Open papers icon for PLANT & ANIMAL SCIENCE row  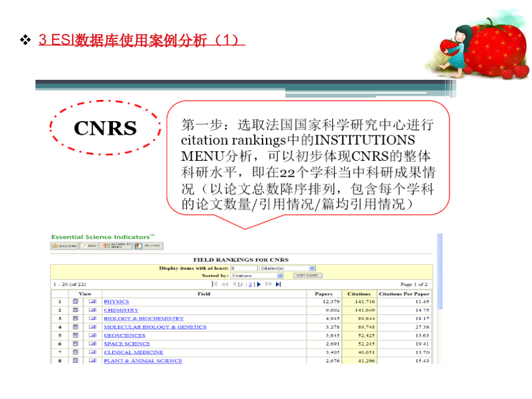tap(76, 361)
